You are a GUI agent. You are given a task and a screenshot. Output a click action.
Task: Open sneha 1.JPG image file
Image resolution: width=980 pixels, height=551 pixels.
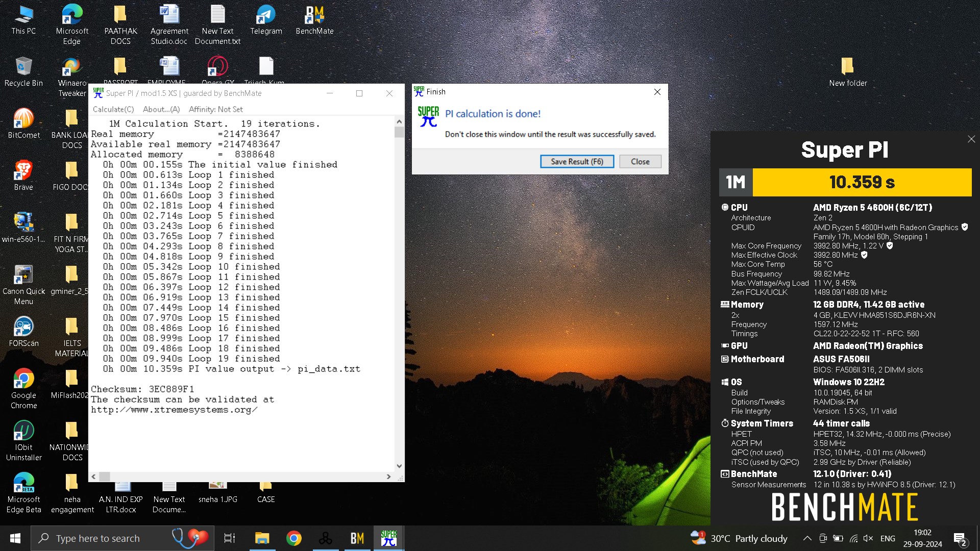217,493
